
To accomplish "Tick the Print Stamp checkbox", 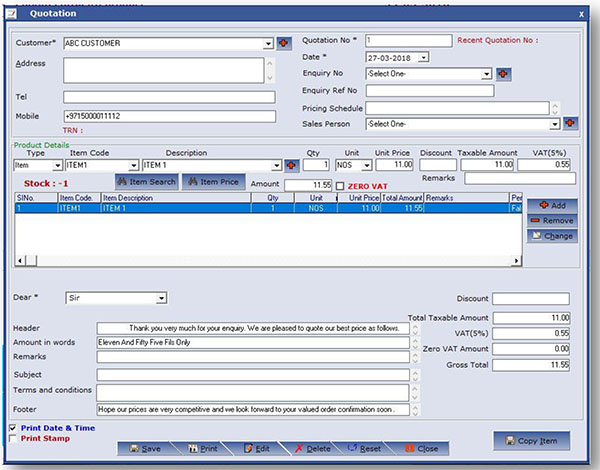I will coord(12,437).
